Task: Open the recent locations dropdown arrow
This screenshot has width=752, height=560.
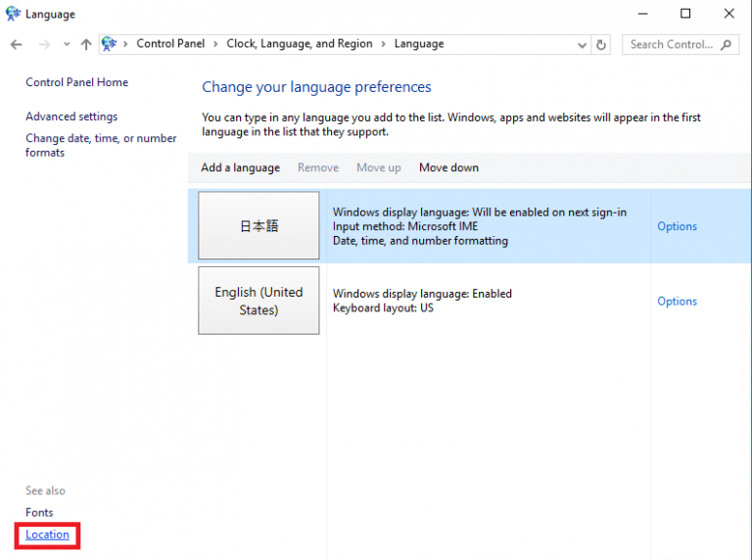Action: (67, 45)
